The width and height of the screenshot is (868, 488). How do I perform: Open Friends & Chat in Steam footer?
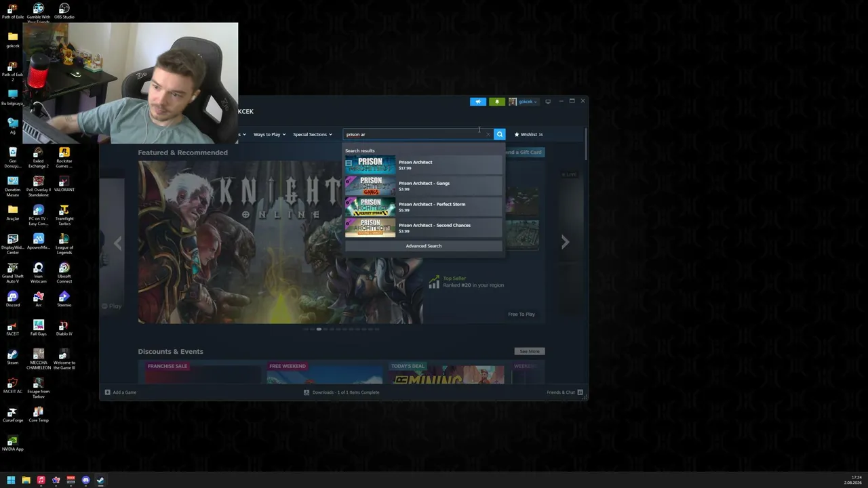[x=566, y=392]
